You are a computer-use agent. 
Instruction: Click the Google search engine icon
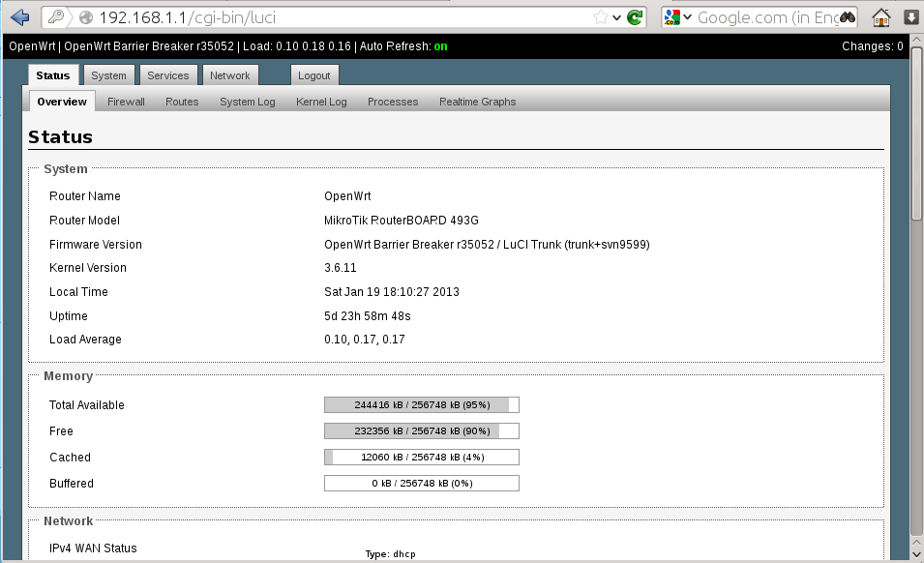click(x=671, y=17)
